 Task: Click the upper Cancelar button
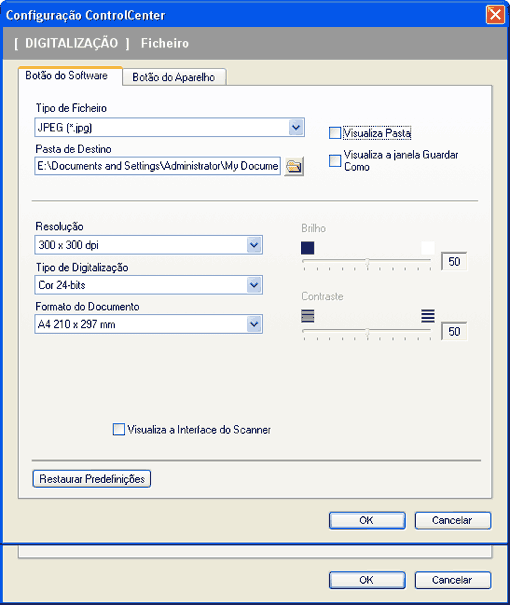(x=453, y=521)
